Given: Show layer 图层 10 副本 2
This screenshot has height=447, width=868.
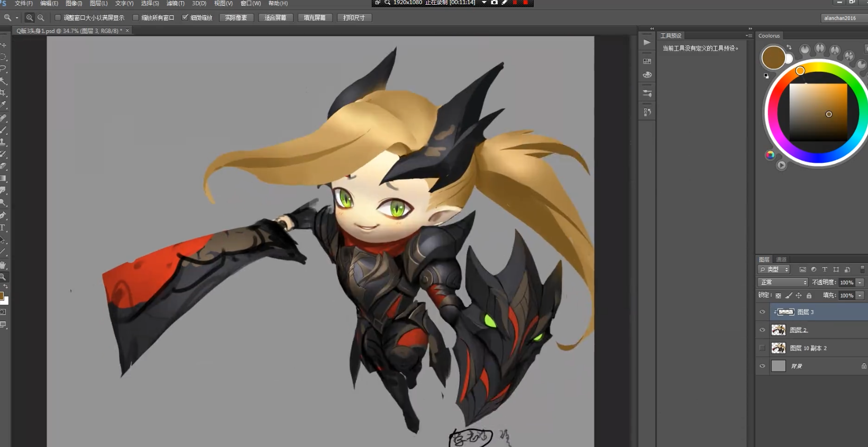Looking at the screenshot, I should tap(762, 348).
